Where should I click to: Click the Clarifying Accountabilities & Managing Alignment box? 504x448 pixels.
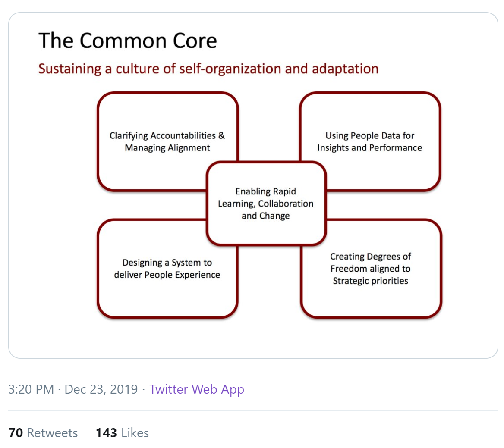click(167, 141)
